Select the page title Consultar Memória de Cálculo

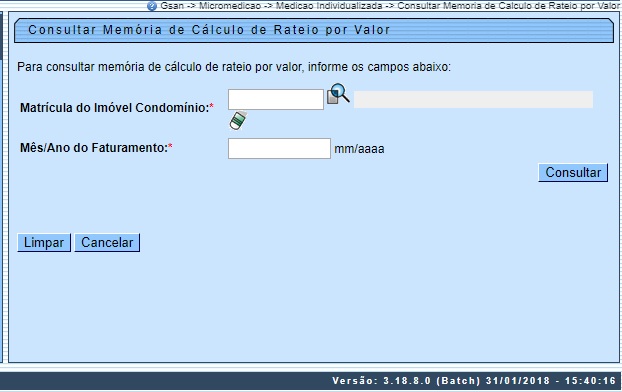tap(209, 30)
